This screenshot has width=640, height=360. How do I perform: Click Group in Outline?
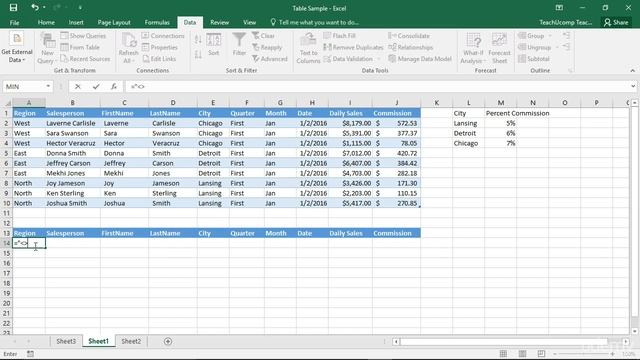click(531, 36)
